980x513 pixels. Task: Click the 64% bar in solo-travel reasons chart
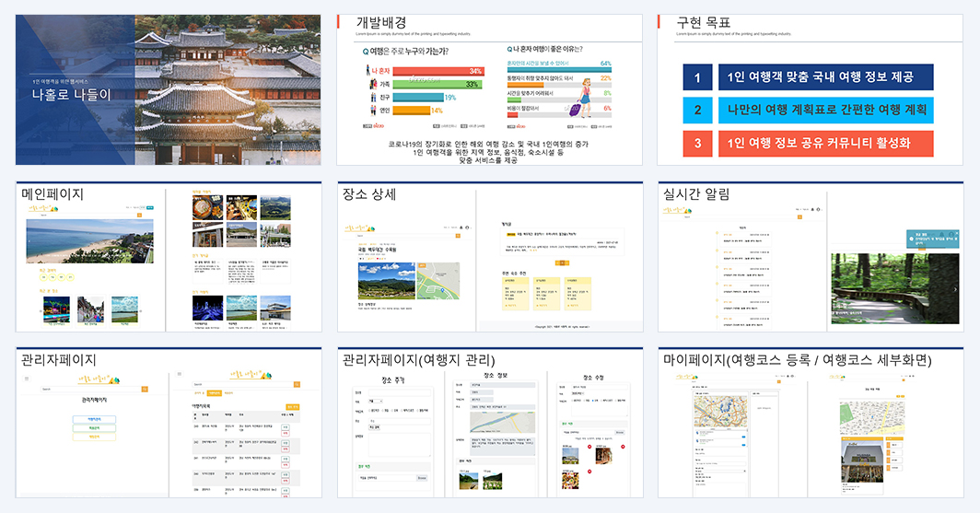pyautogui.click(x=559, y=69)
